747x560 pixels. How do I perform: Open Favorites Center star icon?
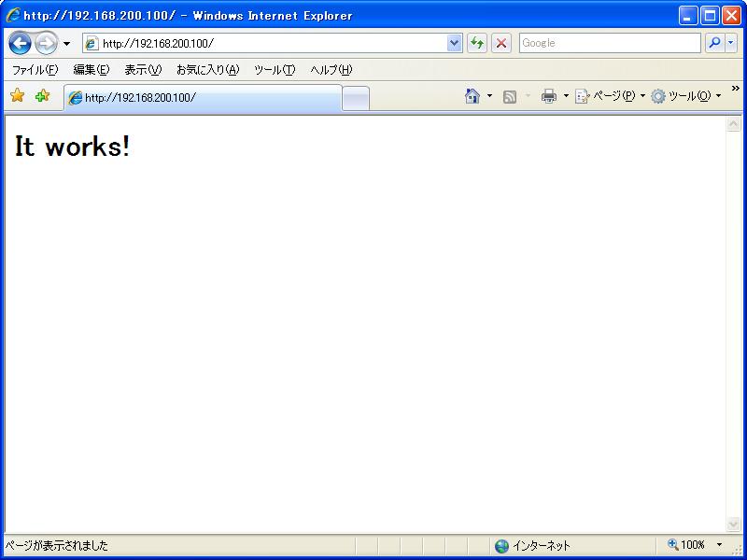[17, 95]
